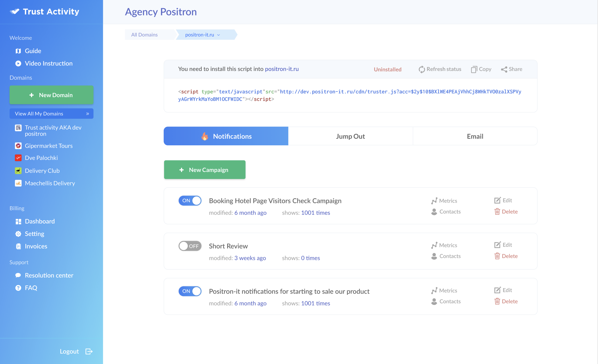Click the Share icon

point(504,69)
